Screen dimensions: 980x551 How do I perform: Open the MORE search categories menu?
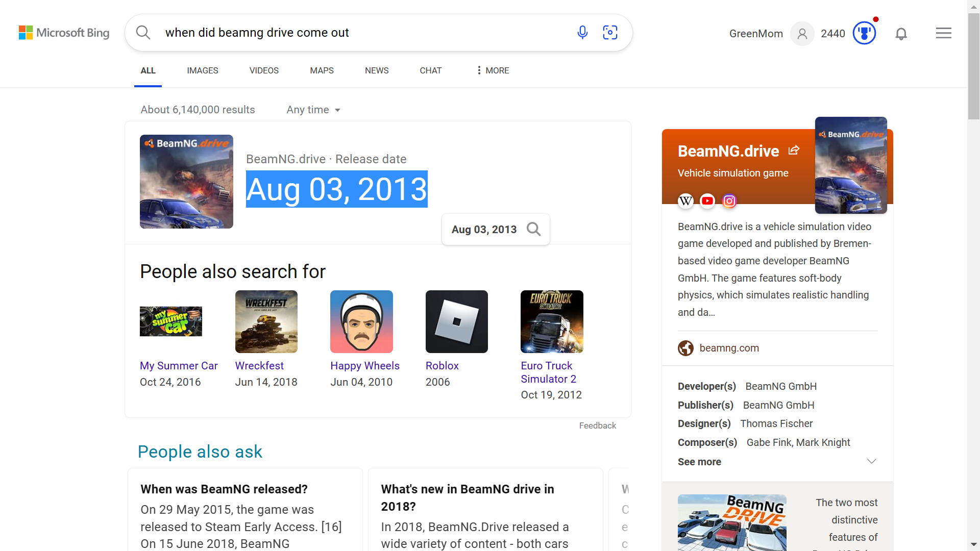(493, 70)
